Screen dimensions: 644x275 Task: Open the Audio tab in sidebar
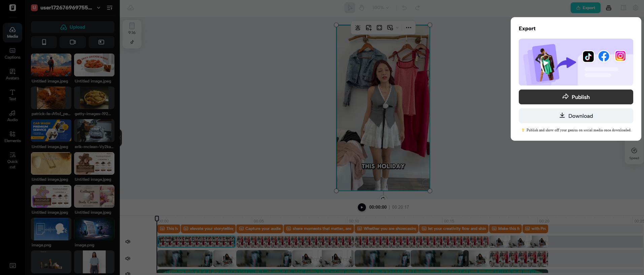12,116
